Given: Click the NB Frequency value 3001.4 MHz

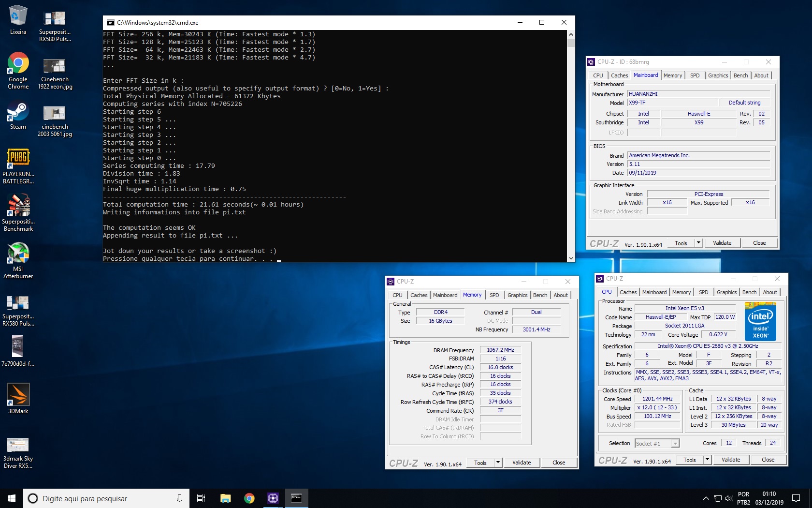Looking at the screenshot, I should tap(536, 329).
